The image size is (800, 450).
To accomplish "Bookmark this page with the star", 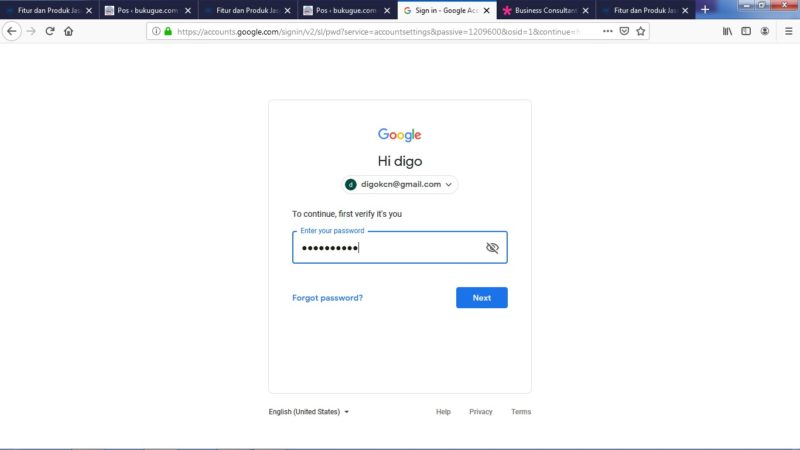I will [x=641, y=31].
